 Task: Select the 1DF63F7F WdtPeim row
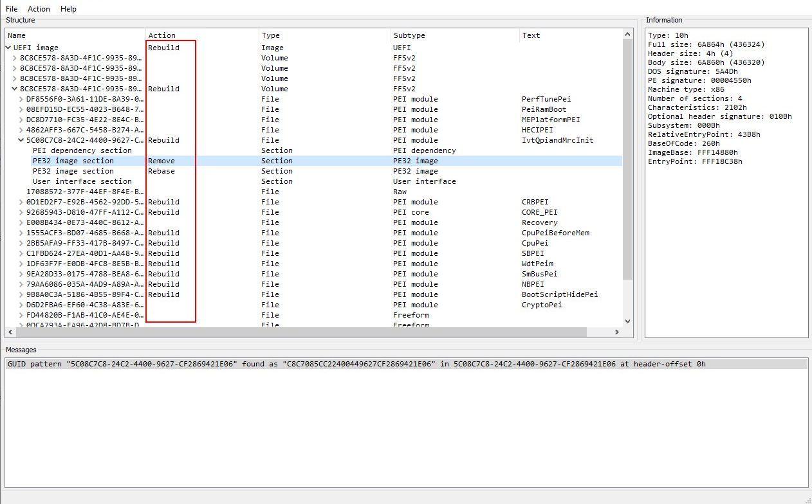314,264
